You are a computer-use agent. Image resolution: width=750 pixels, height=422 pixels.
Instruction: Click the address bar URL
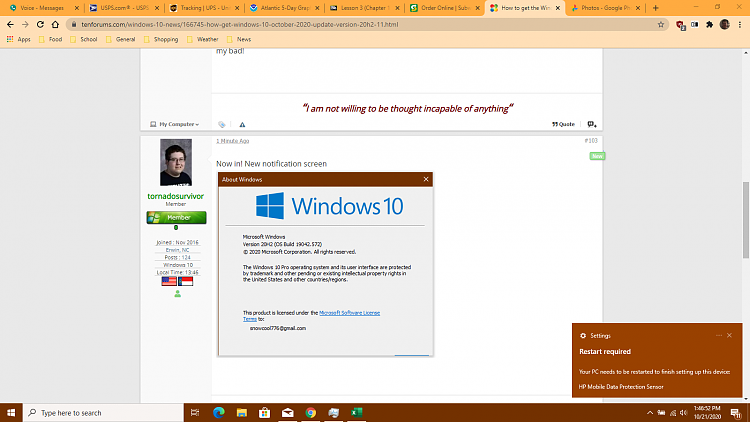coord(239,24)
